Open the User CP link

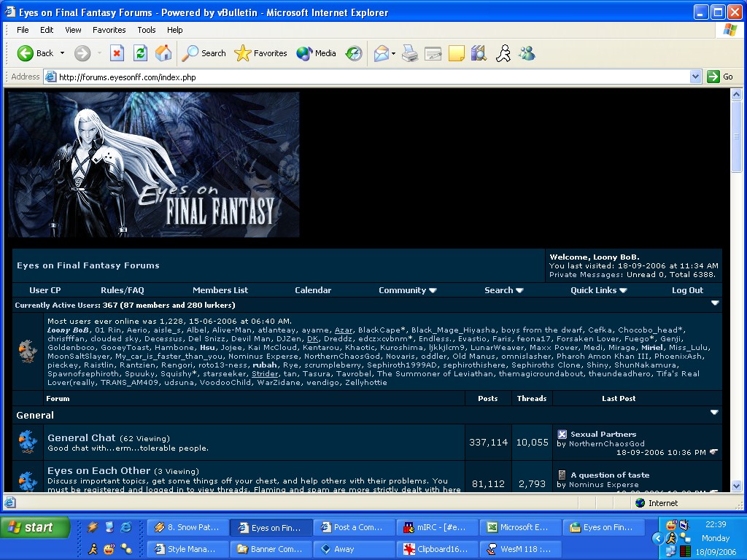coord(45,290)
